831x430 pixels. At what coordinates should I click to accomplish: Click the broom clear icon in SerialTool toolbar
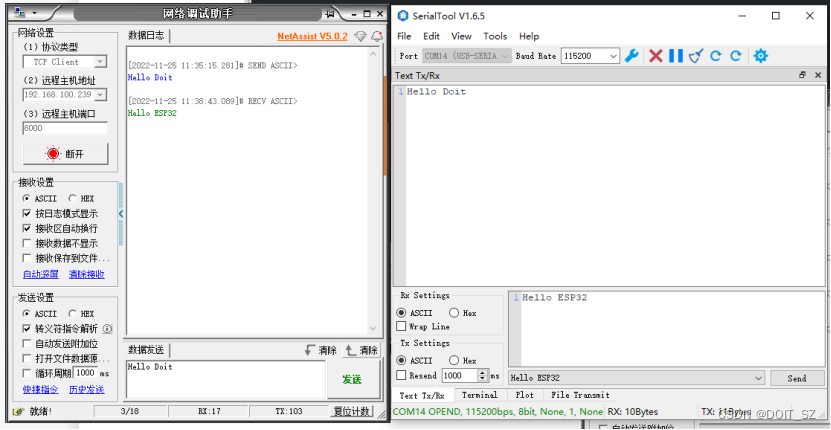click(696, 56)
